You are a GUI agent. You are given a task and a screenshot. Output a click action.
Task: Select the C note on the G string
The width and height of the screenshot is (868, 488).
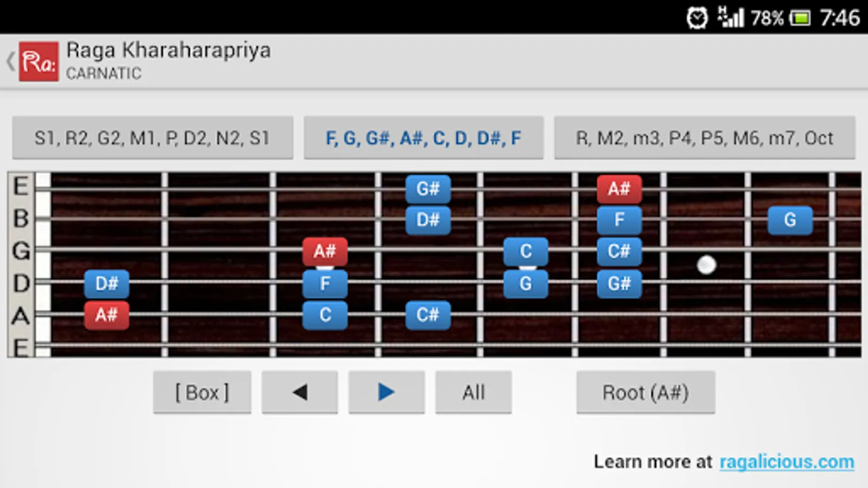(526, 252)
